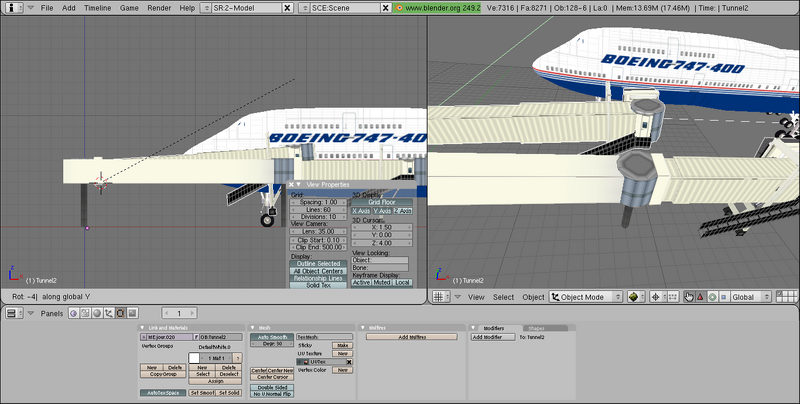
Task: Remove the UVTex layer with X
Action: 349,362
